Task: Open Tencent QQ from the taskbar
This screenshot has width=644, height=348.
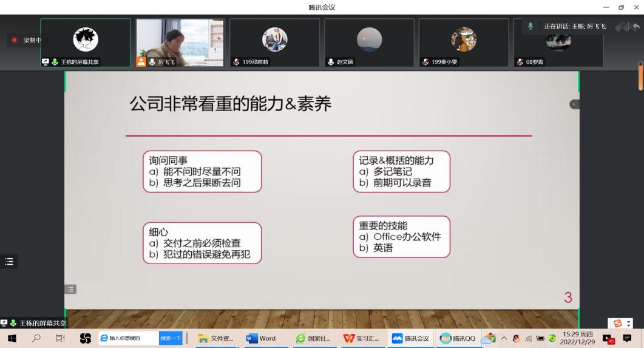Action: point(457,338)
